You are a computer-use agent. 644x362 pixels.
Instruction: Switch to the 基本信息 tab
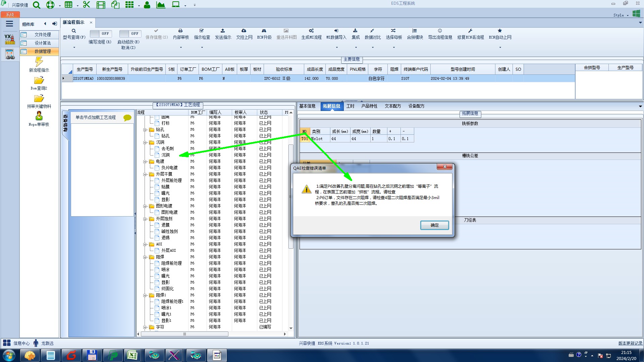point(307,106)
